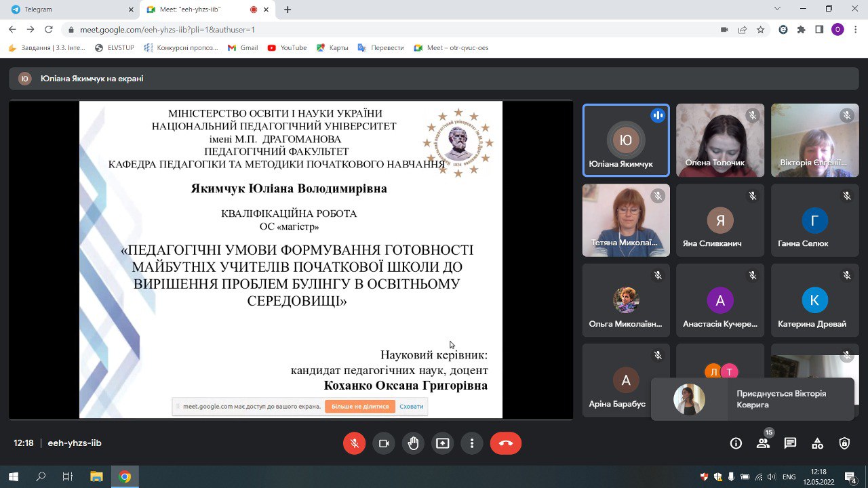Turn on microphone in Meet
This screenshot has height=488, width=868.
[x=354, y=443]
